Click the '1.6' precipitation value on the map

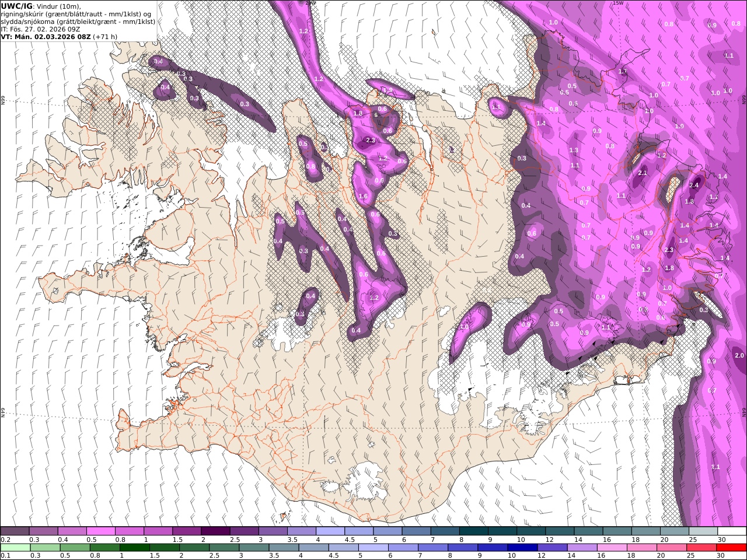pos(363,197)
